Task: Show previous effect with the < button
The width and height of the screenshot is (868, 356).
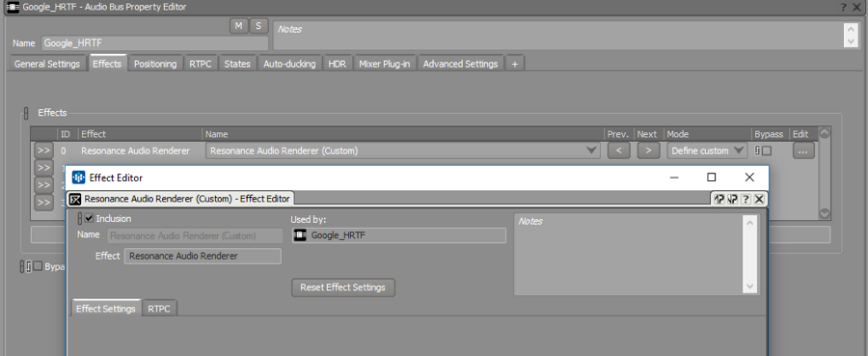Action: [619, 151]
